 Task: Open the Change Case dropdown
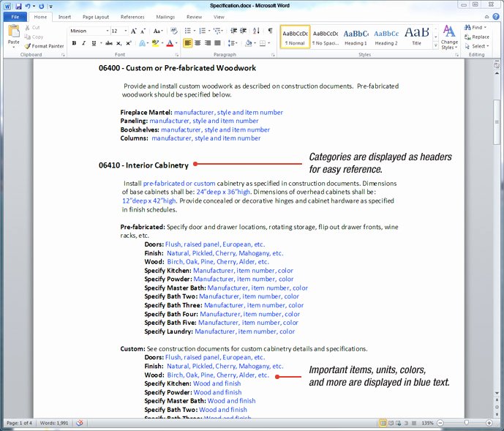point(158,31)
